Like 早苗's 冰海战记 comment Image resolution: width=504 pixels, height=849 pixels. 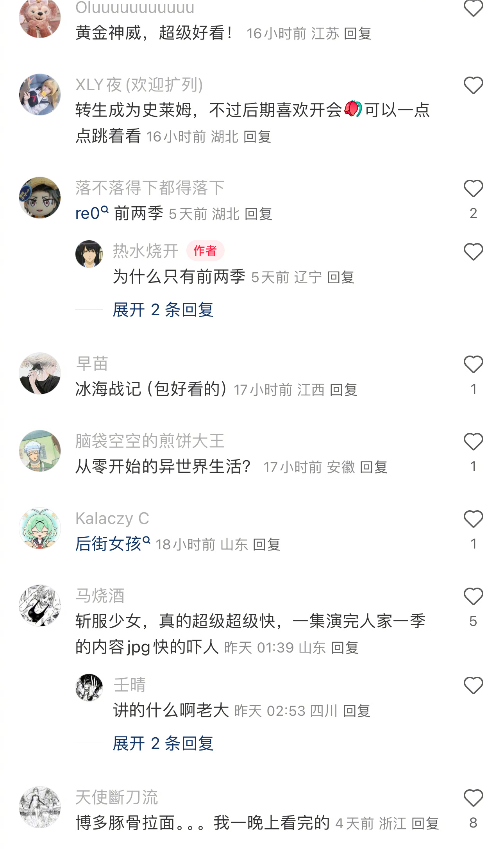coord(473,364)
